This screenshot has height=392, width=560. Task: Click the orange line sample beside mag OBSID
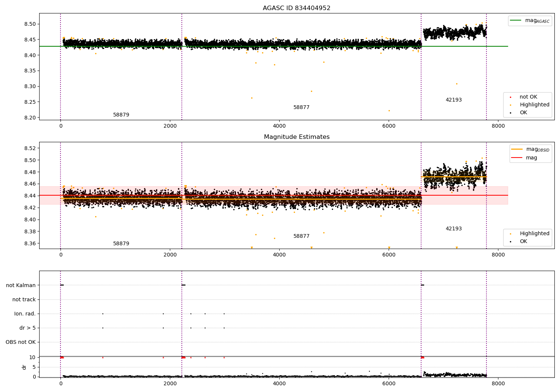(x=517, y=149)
